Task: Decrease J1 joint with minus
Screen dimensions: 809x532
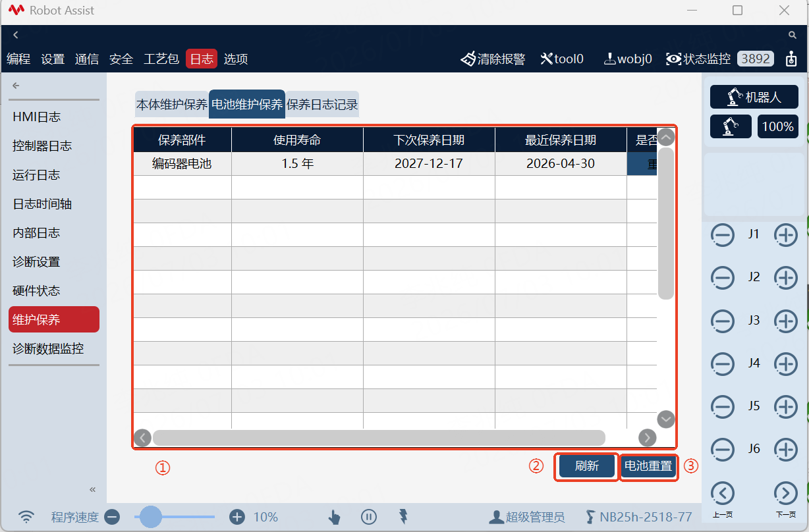Action: 723,235
